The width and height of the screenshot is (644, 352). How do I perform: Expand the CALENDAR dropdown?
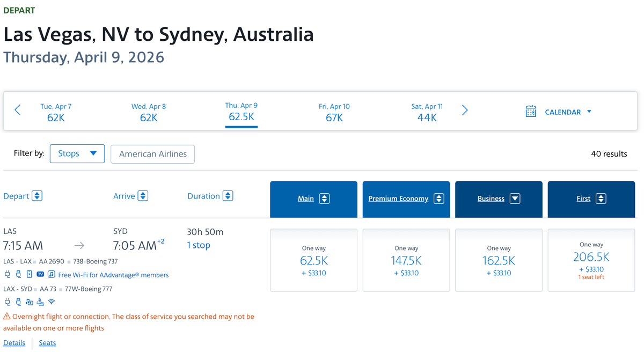[x=589, y=112]
